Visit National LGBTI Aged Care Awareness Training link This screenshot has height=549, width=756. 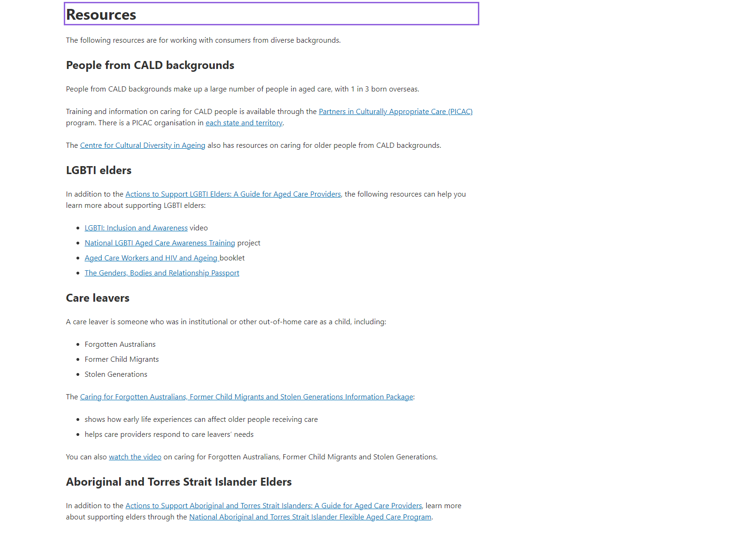click(159, 243)
